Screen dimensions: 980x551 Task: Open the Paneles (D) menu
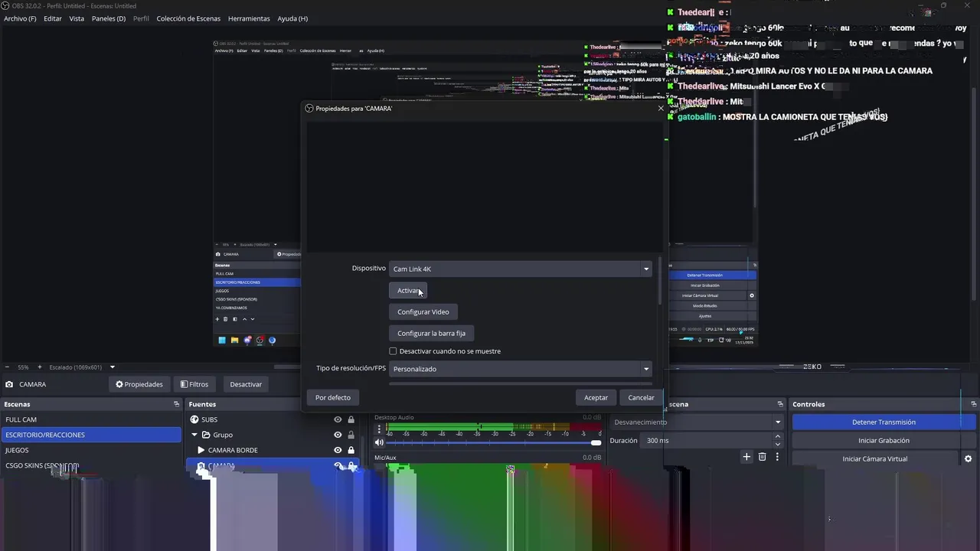[x=109, y=18]
